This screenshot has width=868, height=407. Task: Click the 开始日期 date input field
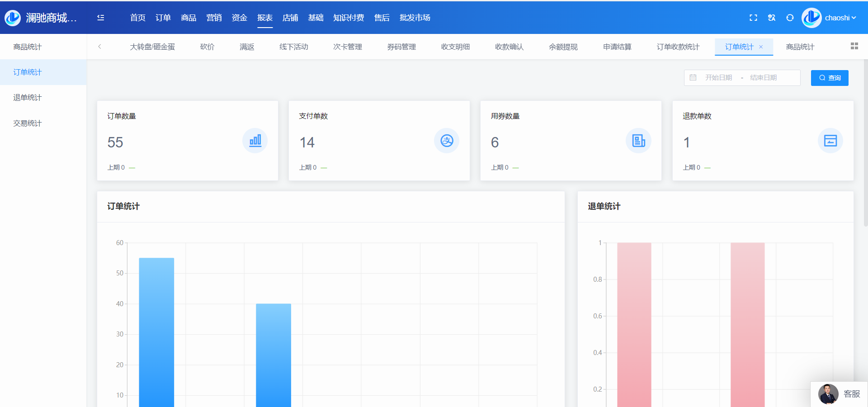coord(718,78)
